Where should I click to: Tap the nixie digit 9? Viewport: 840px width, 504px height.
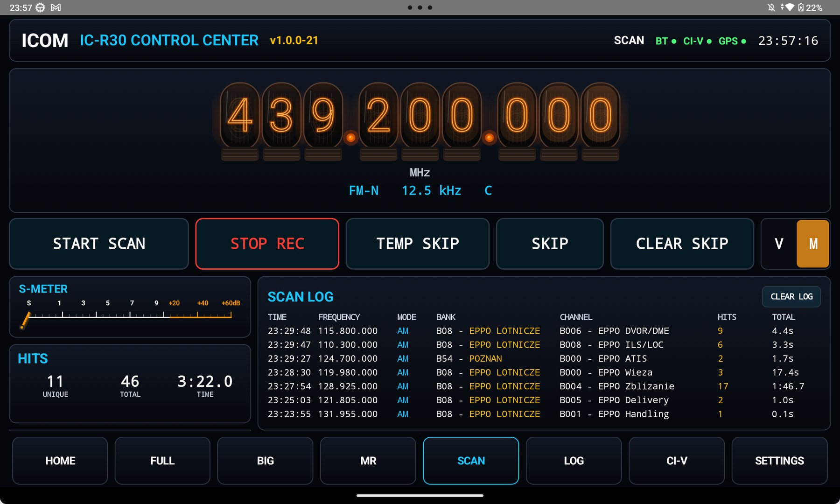pos(323,115)
